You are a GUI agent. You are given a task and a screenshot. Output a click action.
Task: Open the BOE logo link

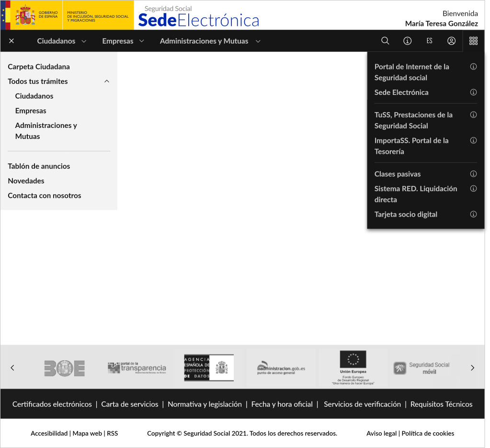coord(65,368)
